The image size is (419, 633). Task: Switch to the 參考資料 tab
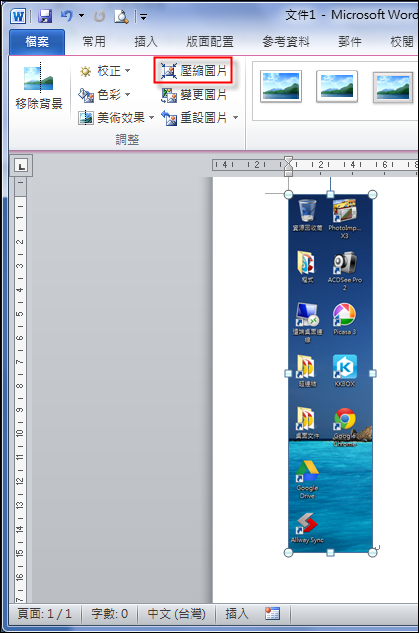click(x=286, y=42)
